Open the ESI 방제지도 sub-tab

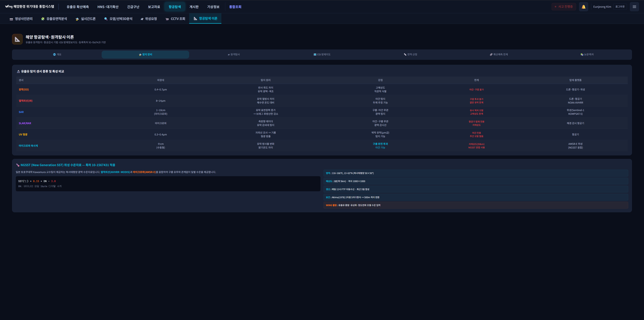click(322, 55)
